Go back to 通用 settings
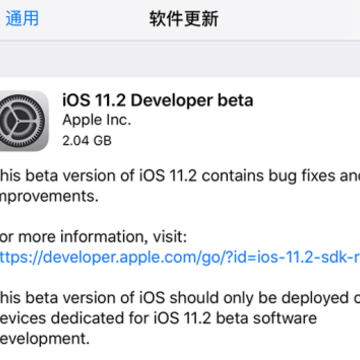Screen dimensions: 360x360 pyautogui.click(x=22, y=18)
